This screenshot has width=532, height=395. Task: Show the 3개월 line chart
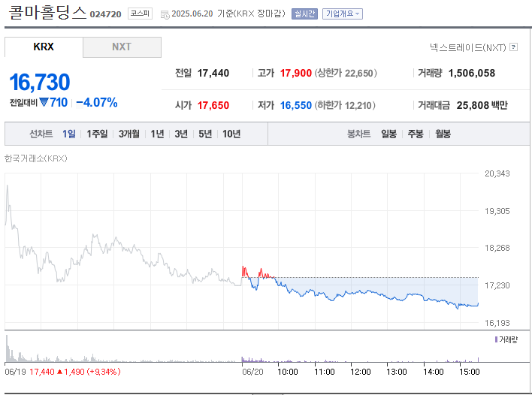click(x=129, y=134)
